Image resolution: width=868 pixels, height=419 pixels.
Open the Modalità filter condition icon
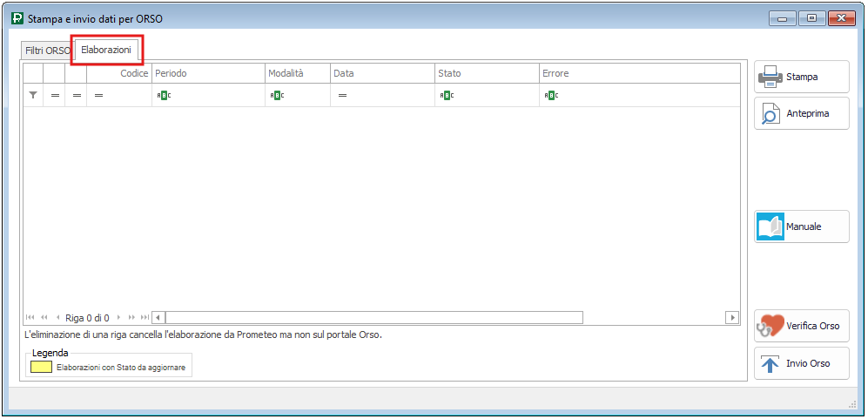(277, 95)
